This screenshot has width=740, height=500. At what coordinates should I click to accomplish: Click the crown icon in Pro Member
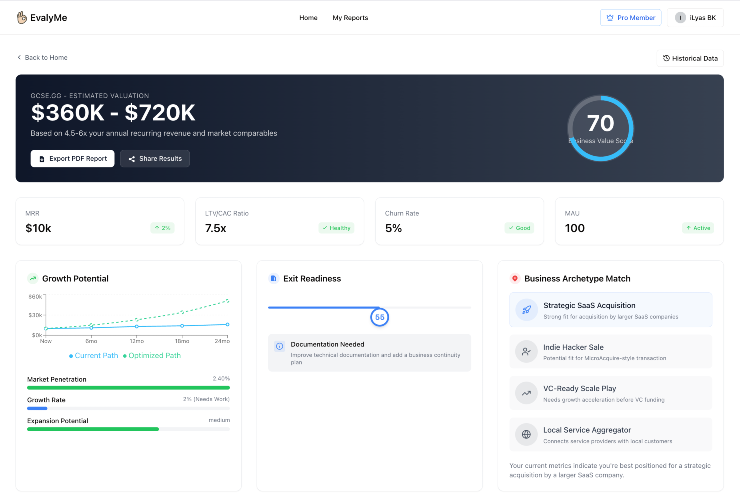click(x=610, y=17)
